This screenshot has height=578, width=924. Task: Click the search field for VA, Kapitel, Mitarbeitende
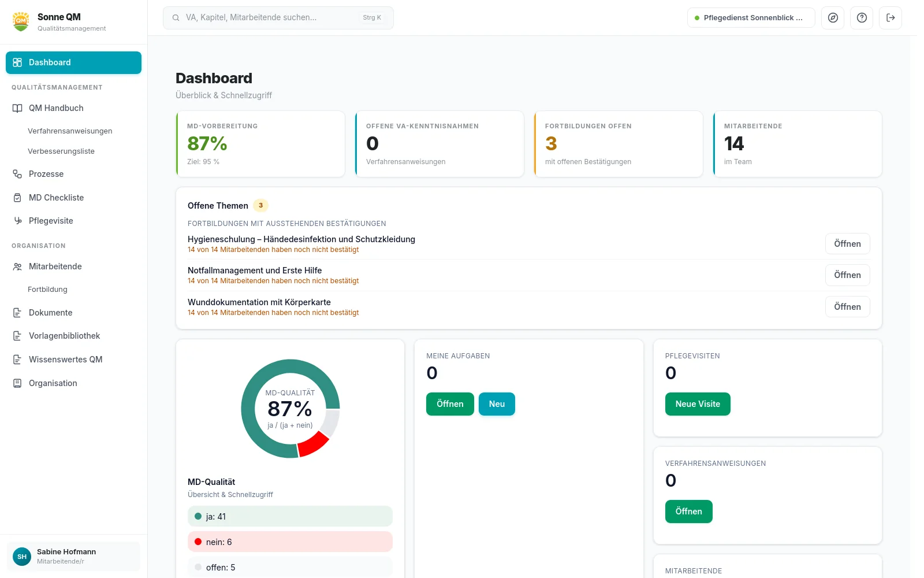[278, 18]
